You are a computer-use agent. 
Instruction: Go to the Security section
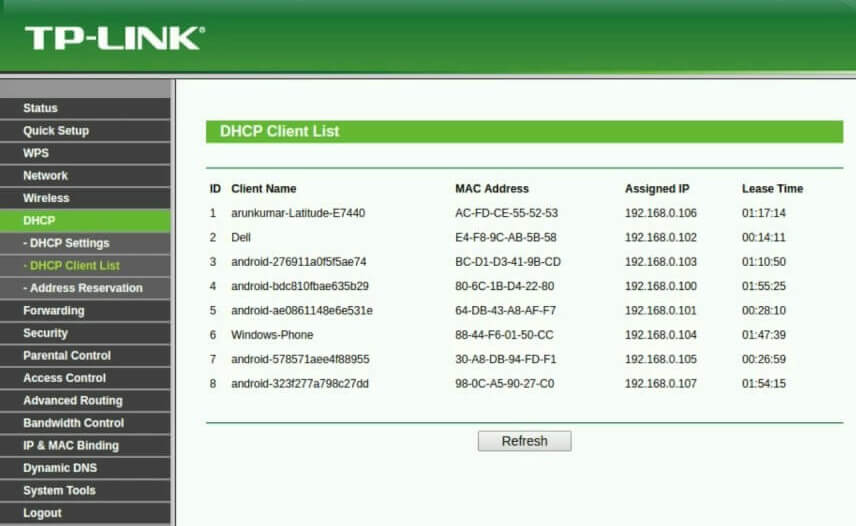(x=85, y=333)
